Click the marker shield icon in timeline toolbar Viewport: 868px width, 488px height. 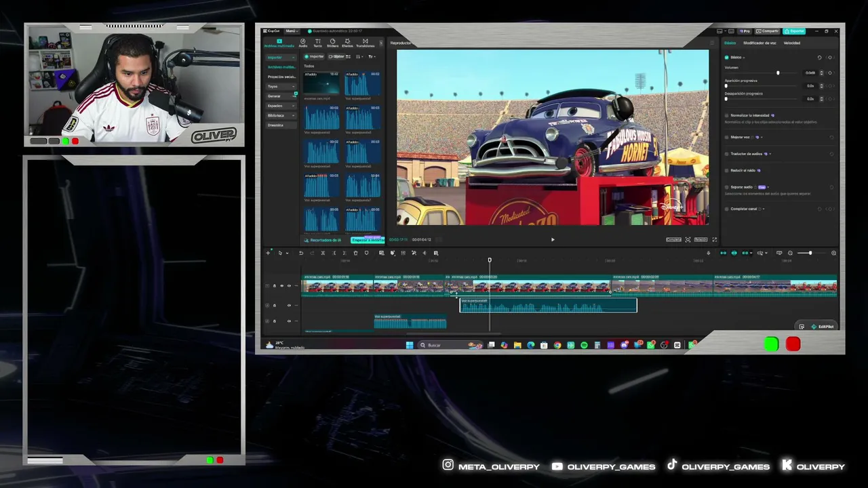[366, 253]
